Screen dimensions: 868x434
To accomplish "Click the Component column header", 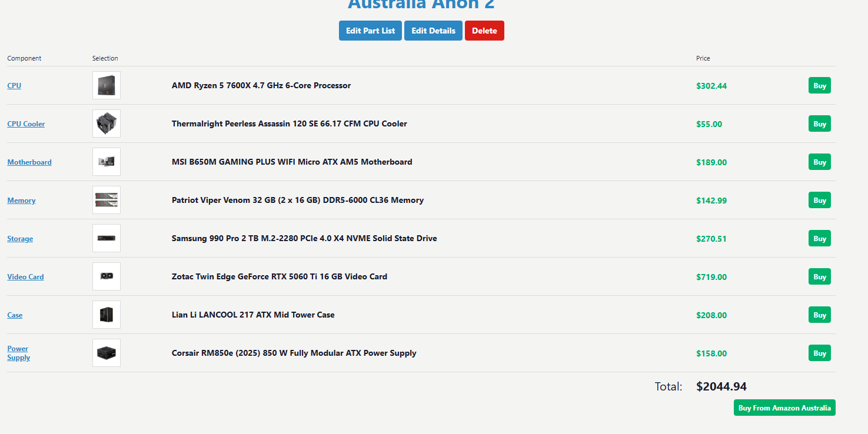I will [x=24, y=58].
